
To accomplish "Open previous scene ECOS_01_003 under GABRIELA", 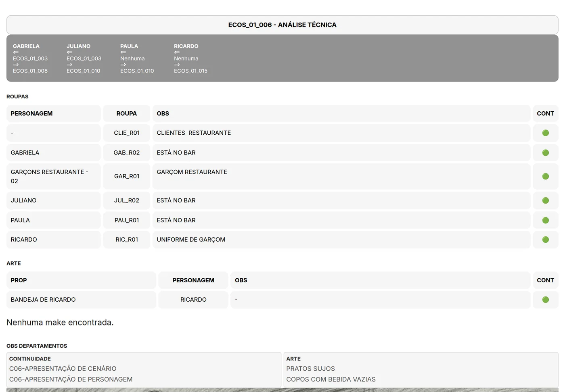I will pyautogui.click(x=30, y=58).
